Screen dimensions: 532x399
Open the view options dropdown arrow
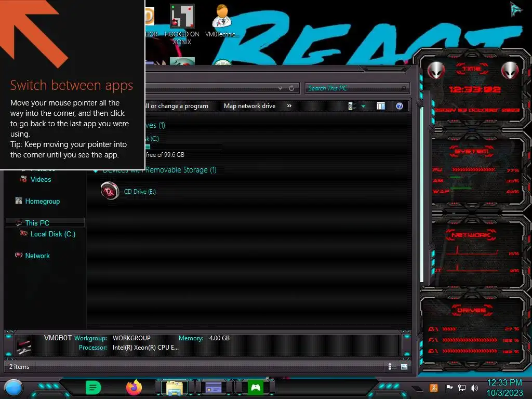point(363,107)
